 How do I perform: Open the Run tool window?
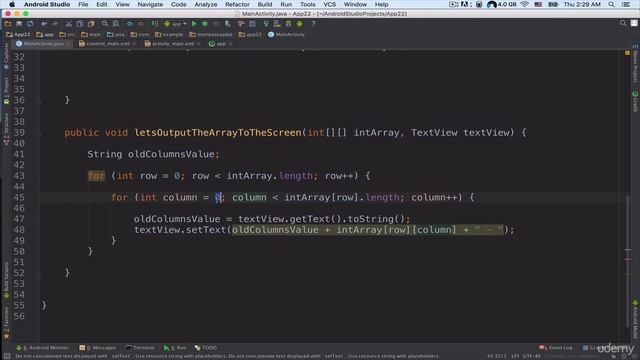[175, 348]
